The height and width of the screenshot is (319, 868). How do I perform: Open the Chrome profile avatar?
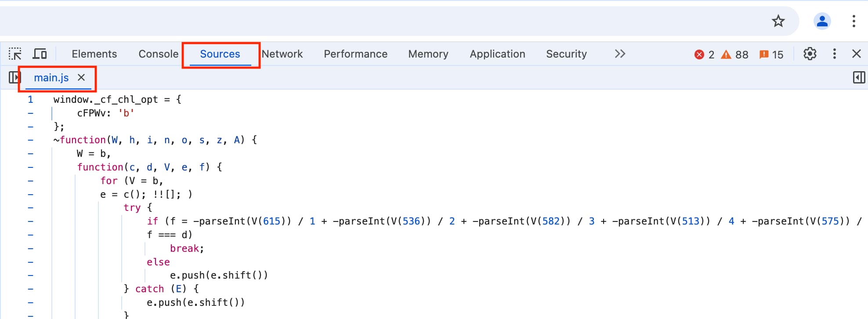point(822,21)
